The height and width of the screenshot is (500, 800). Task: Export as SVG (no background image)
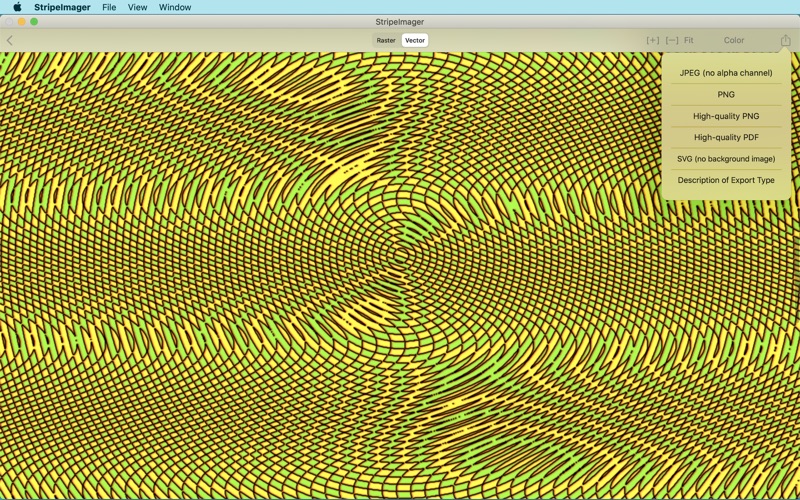(726, 159)
